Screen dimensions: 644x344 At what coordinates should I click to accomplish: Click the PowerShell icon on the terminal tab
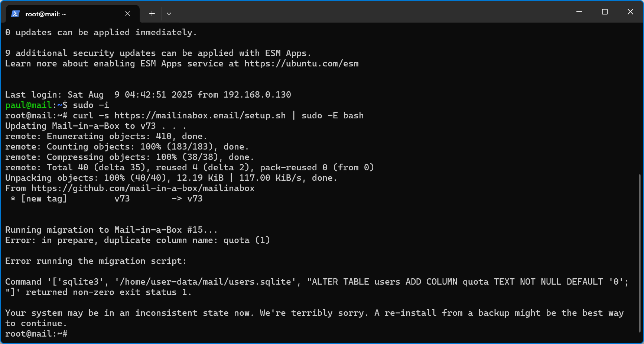pos(15,14)
